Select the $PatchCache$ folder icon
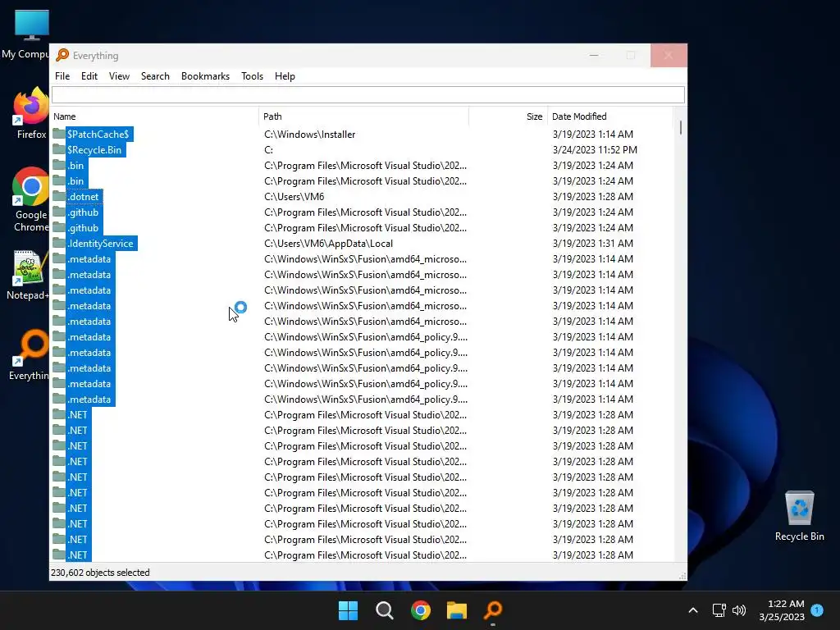This screenshot has width=840, height=630. [58, 134]
